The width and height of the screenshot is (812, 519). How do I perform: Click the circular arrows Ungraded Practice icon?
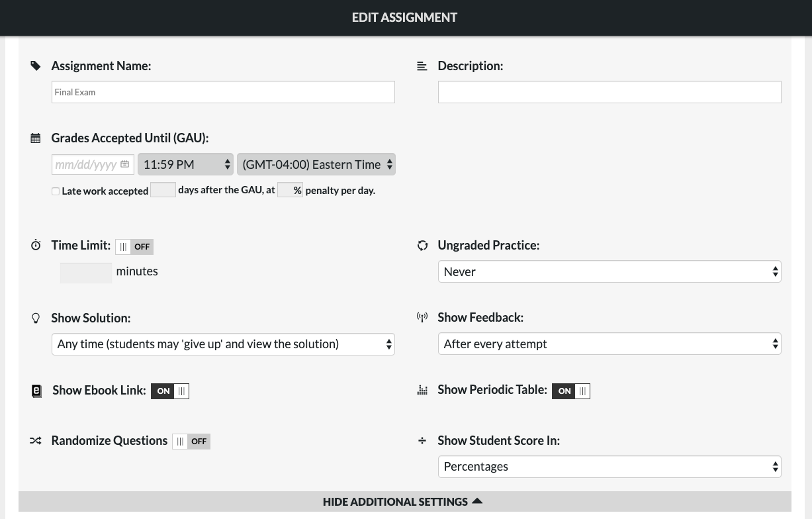tap(422, 246)
